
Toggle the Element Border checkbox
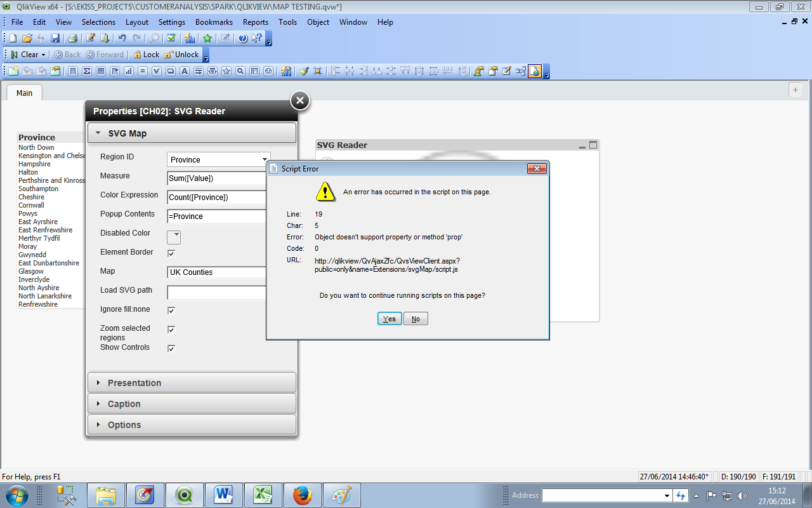[171, 253]
